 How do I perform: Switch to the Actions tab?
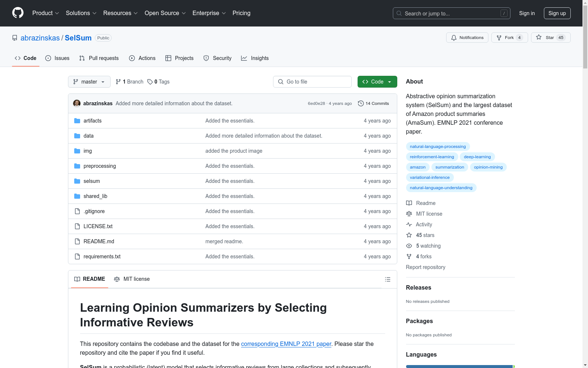click(x=142, y=58)
